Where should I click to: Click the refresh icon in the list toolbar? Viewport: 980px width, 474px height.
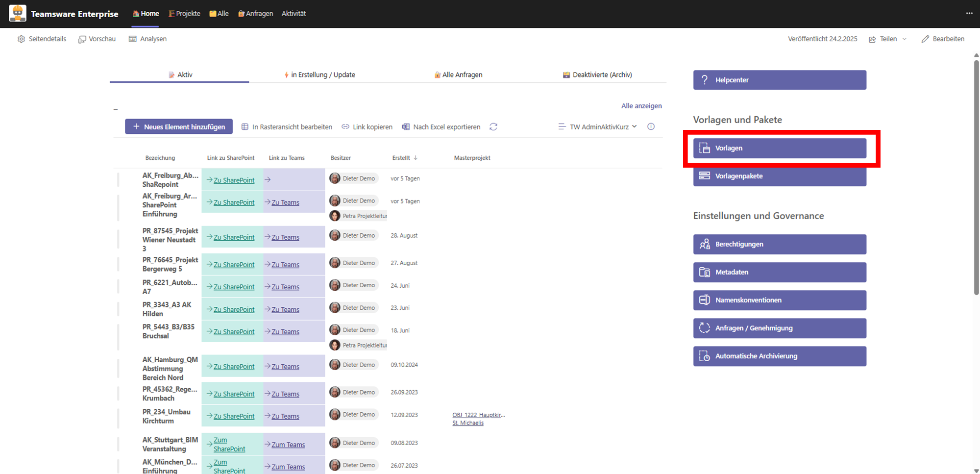click(x=493, y=127)
